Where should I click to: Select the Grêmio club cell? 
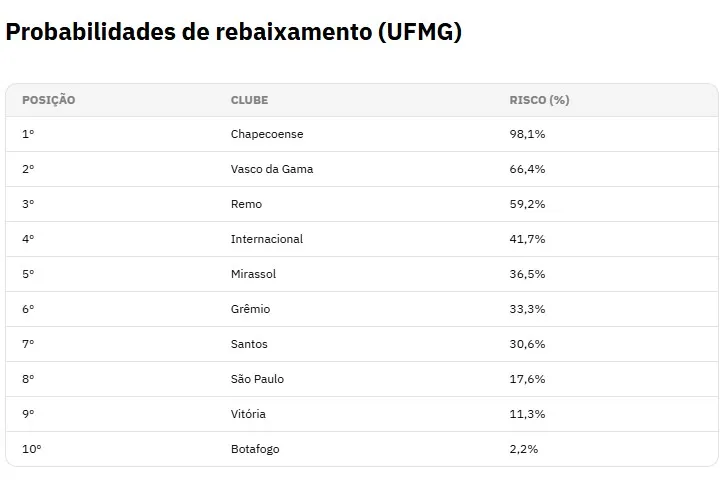(x=250, y=309)
